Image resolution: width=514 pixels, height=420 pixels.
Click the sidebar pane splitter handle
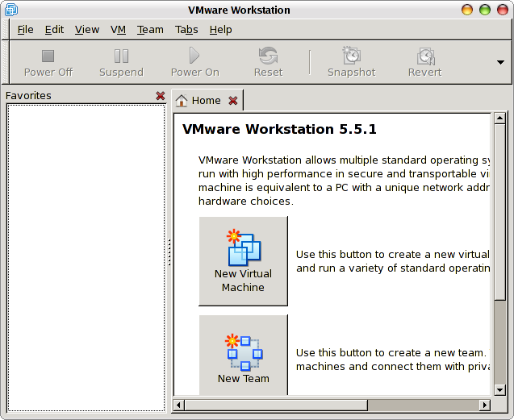tap(169, 252)
